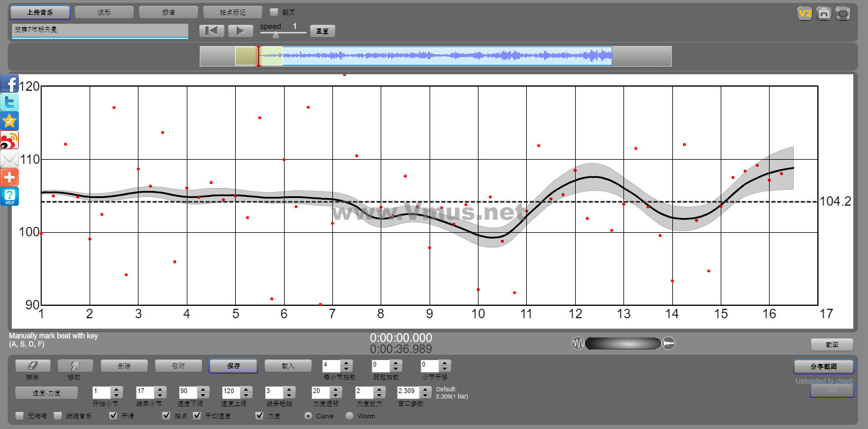Share via the Facebook sidebar icon
The image size is (868, 429).
tap(9, 83)
